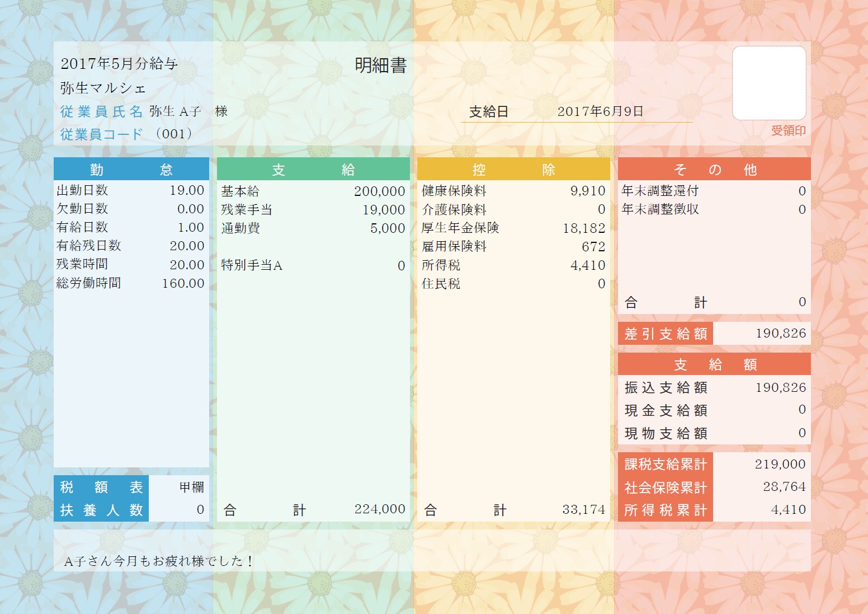The height and width of the screenshot is (614, 868).
Task: Click the 従業員氏名 label
Action: (101, 111)
